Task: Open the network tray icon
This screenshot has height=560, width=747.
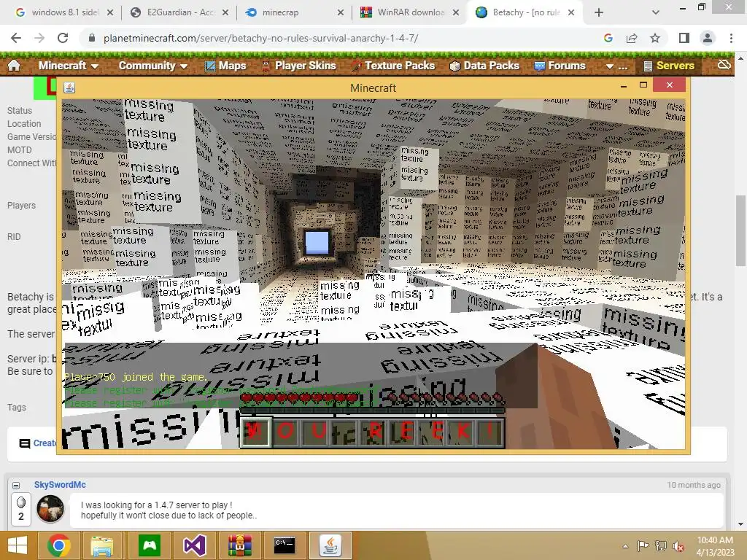Action: [661, 546]
